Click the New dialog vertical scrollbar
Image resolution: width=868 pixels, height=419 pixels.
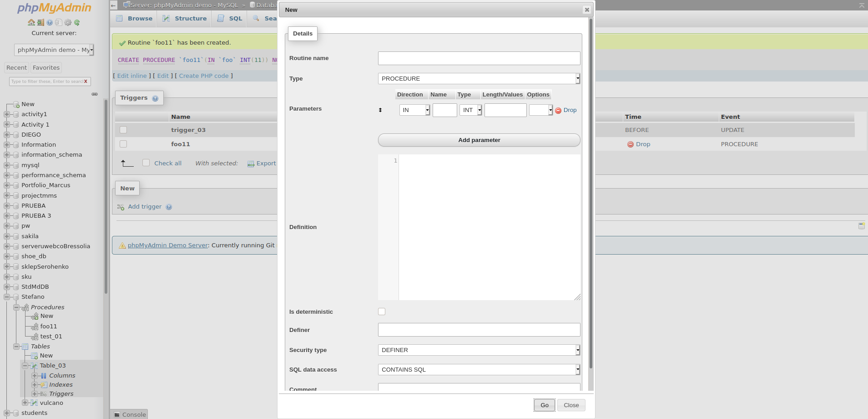pyautogui.click(x=590, y=194)
